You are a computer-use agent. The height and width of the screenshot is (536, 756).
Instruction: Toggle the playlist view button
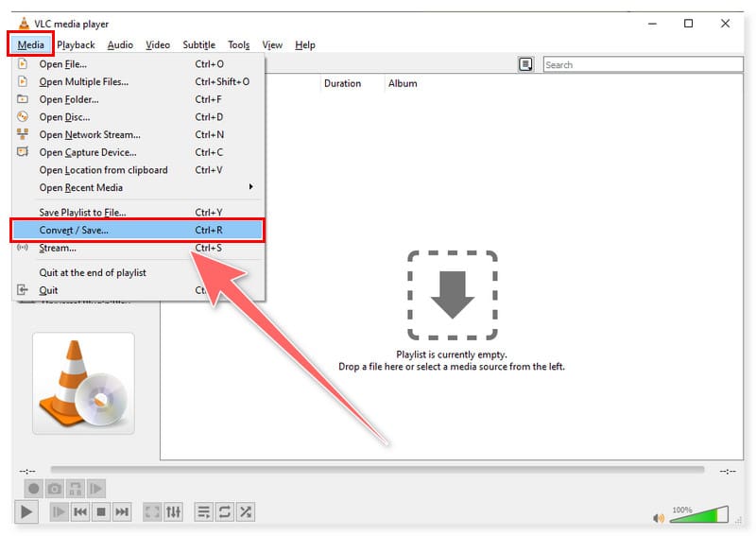click(203, 511)
